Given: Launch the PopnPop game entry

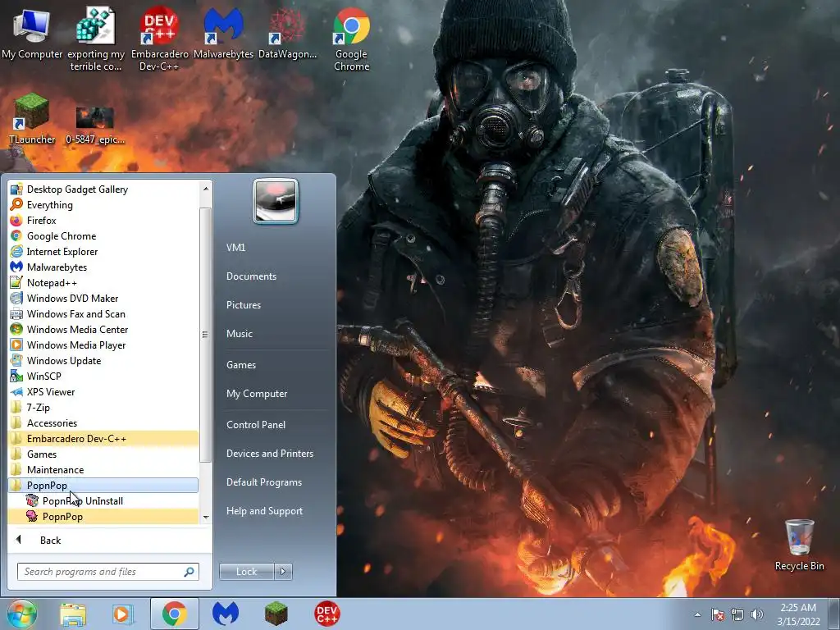Looking at the screenshot, I should (x=103, y=517).
